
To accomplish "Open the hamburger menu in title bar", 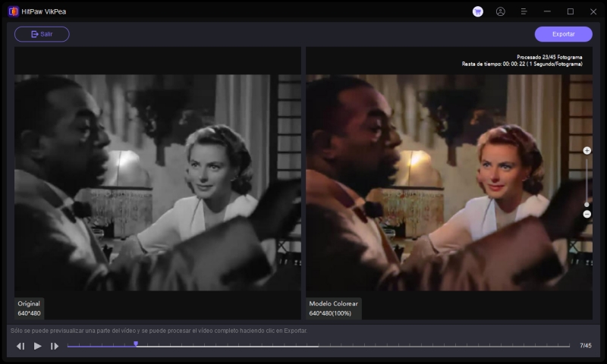I will tap(524, 11).
